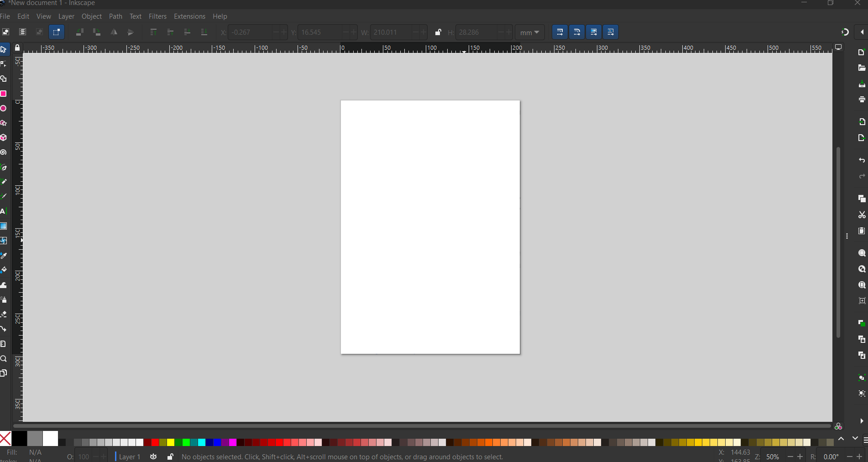Viewport: 868px width, 462px height.
Task: Toggle Layer 1 lock icon
Action: [170, 457]
